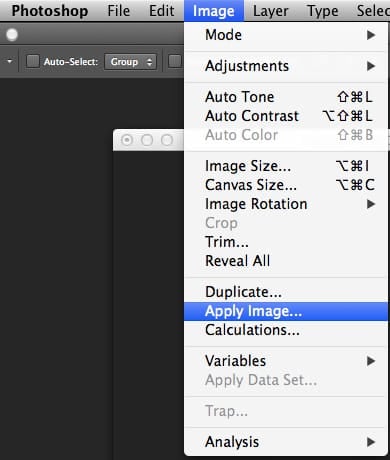The width and height of the screenshot is (390, 460).
Task: Enable the Auto-Select checkbox
Action: point(33,61)
